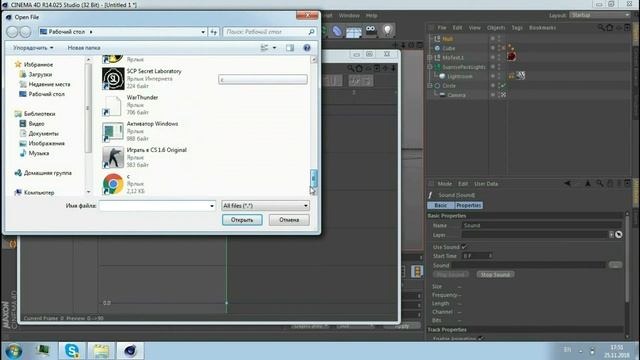Click the Stop Sound button
Screen dimensions: 640x360
click(495, 275)
